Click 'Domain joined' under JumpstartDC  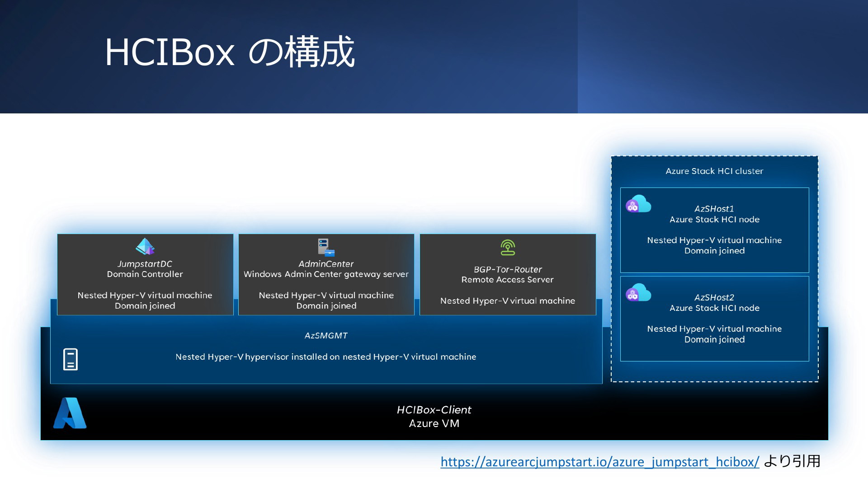(x=145, y=306)
